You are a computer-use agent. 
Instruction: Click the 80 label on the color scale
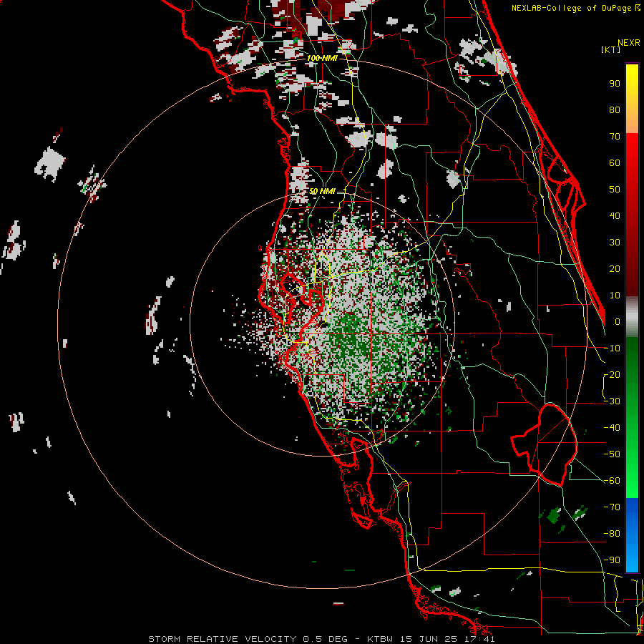(x=615, y=109)
